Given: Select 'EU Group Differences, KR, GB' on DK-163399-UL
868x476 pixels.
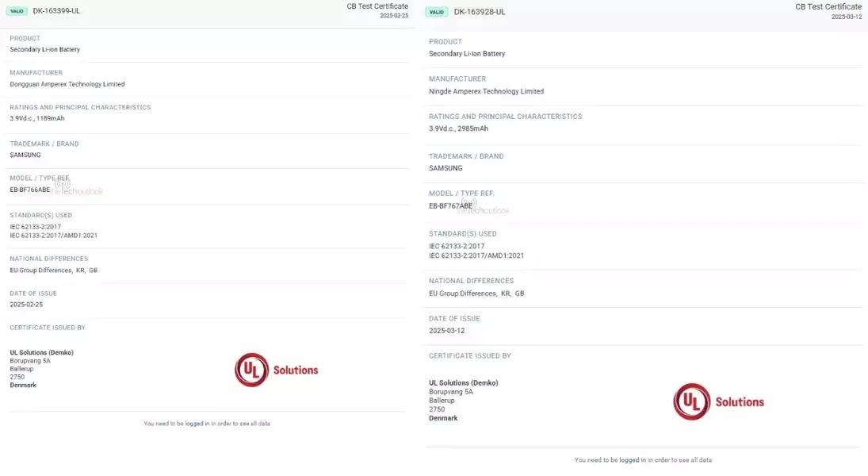Looking at the screenshot, I should [x=53, y=271].
